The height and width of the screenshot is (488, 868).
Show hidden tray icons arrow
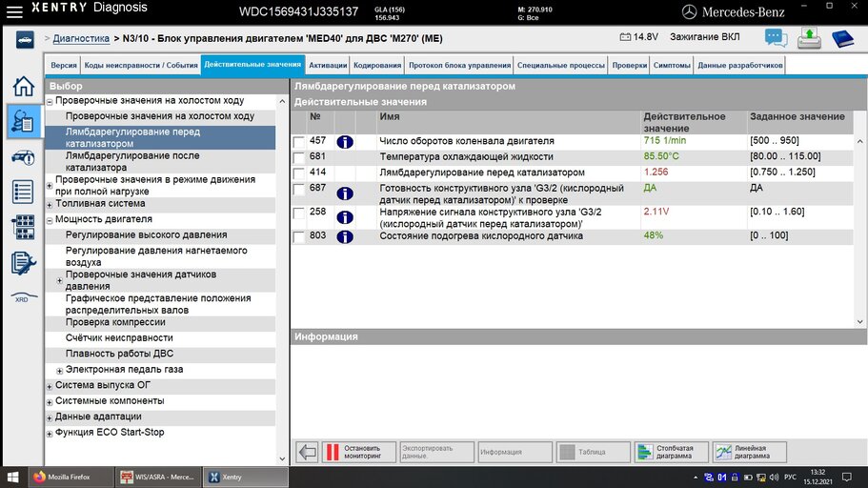[696, 477]
